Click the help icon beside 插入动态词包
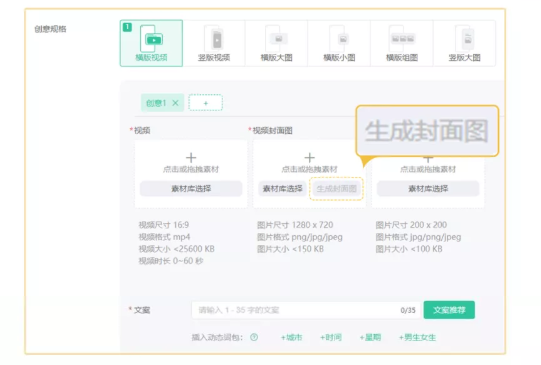Image resolution: width=541 pixels, height=365 pixels. (x=254, y=337)
